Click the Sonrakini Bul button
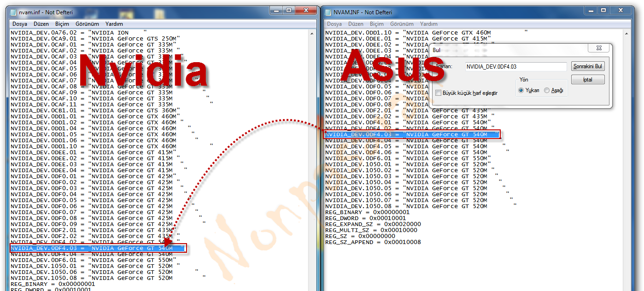Viewport: 644px width, 291px height. [588, 67]
